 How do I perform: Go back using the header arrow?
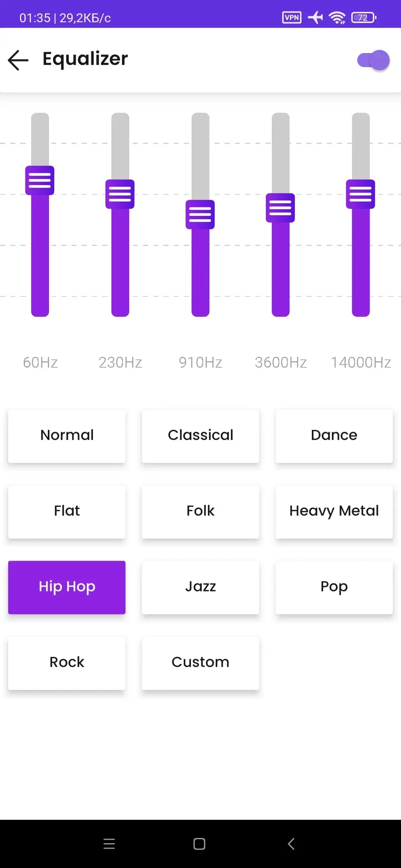(x=19, y=60)
